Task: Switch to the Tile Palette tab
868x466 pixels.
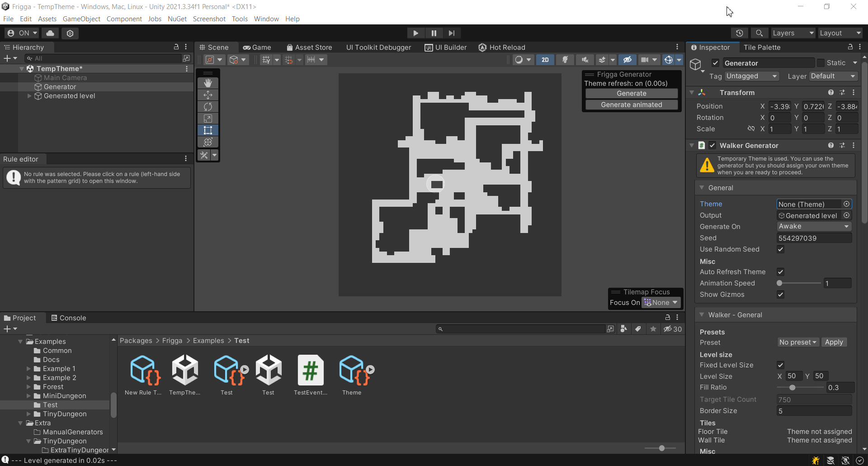Action: coord(762,47)
